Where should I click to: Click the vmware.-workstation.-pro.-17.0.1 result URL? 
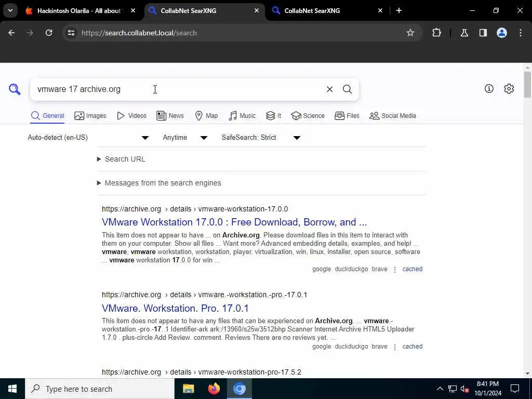[x=204, y=295]
